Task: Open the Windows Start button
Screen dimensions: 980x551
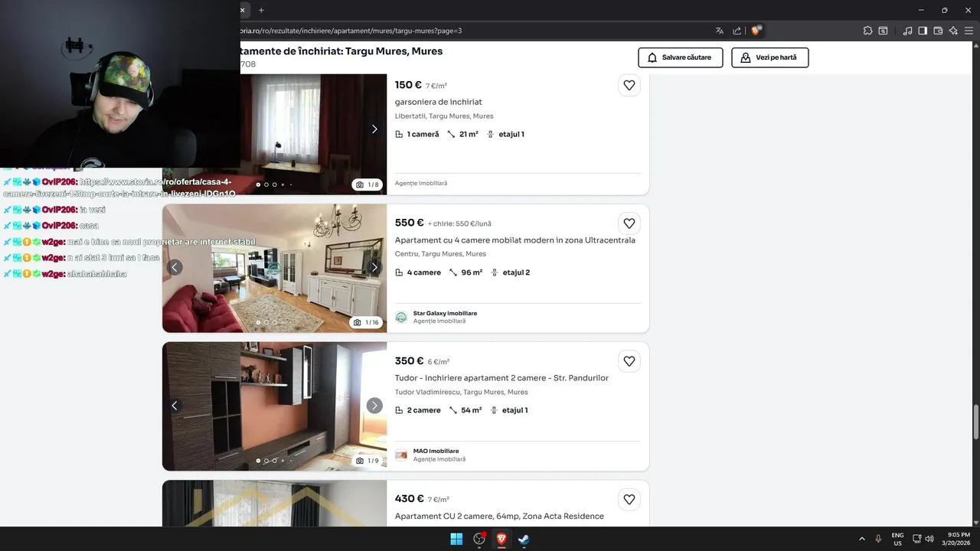Action: click(x=456, y=539)
